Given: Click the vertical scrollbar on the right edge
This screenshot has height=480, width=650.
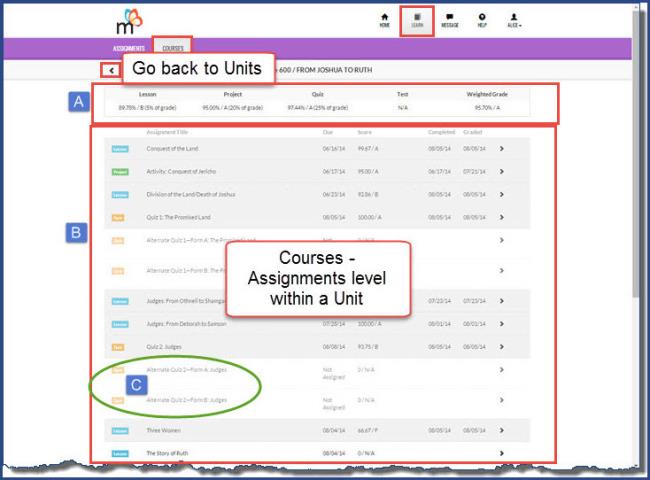Looking at the screenshot, I should [636, 153].
